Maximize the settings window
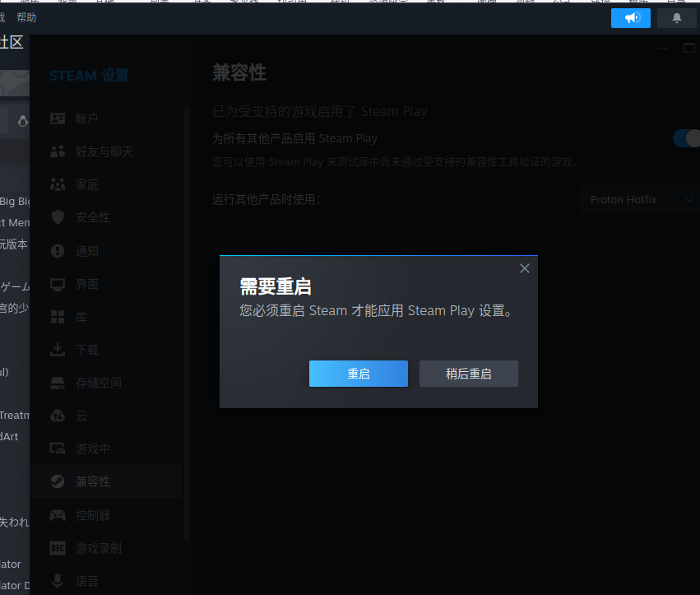Image resolution: width=700 pixels, height=595 pixels. 689,48
